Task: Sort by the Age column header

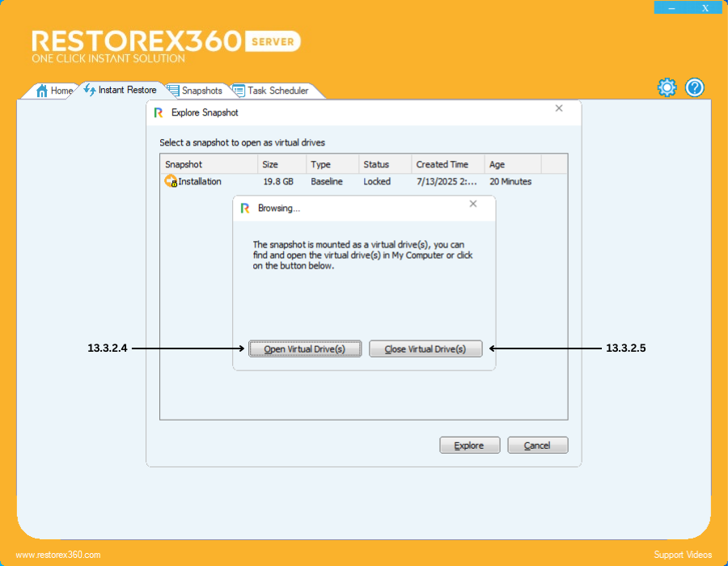Action: click(513, 164)
